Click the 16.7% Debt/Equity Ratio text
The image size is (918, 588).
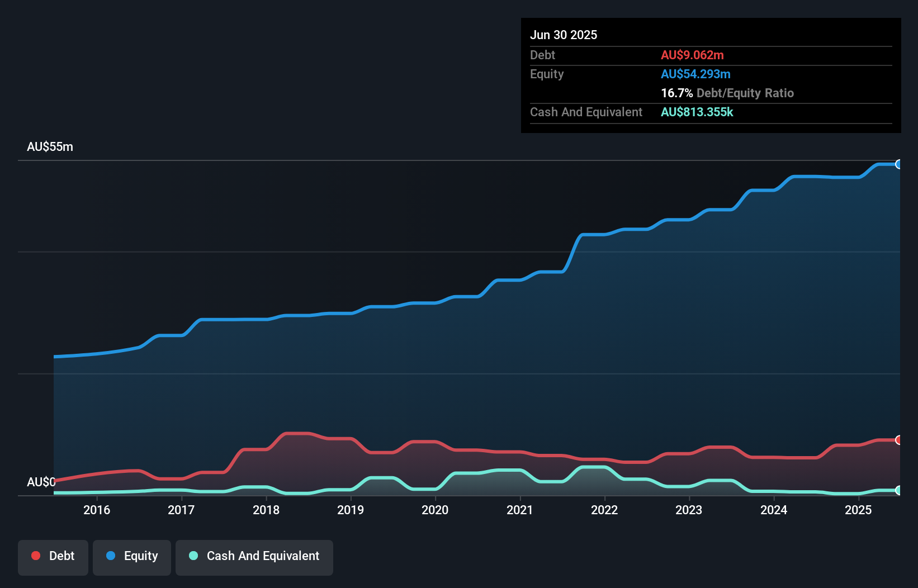tap(727, 93)
